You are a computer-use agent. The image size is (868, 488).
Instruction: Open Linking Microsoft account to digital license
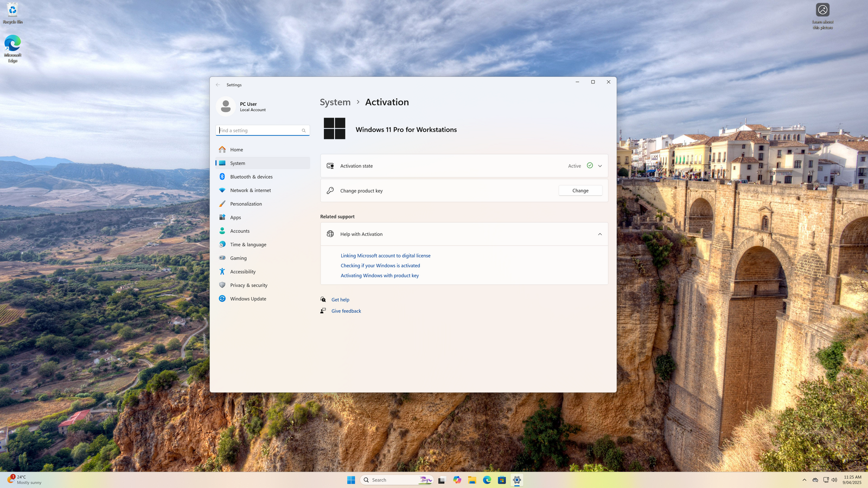pyautogui.click(x=386, y=256)
